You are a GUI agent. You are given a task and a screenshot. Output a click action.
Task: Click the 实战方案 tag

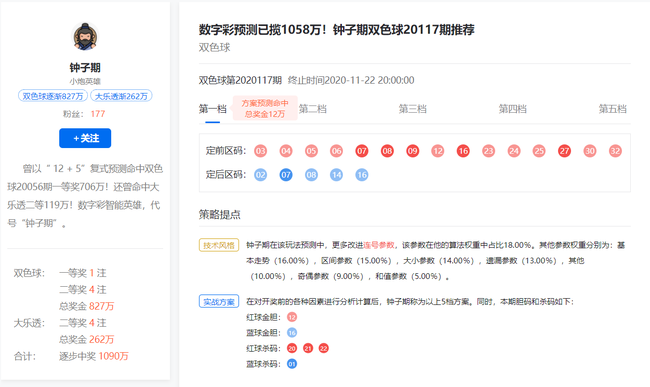219,302
